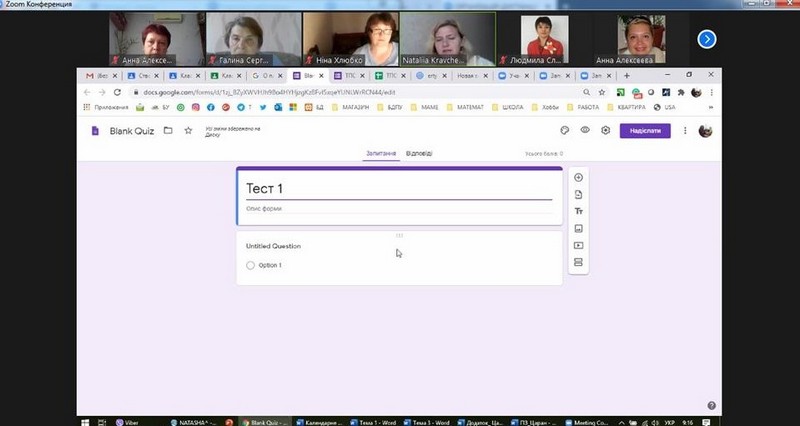
Task: Open Google Forms home via purple icon
Action: tap(95, 131)
